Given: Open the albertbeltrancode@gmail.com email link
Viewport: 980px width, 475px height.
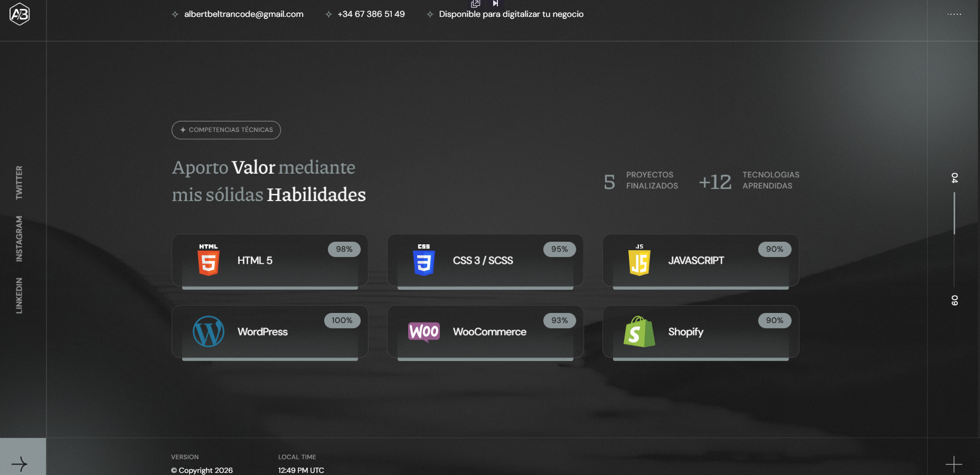Looking at the screenshot, I should (244, 14).
